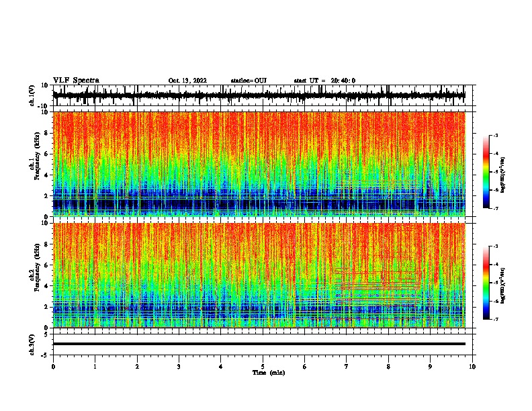Click the ch.1 voltage waveform strip
The image size is (532, 411).
tap(259, 95)
